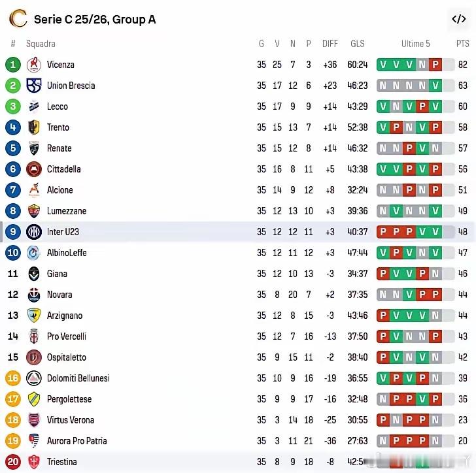
Task: Sort table by DIFF column header
Action: tap(330, 44)
